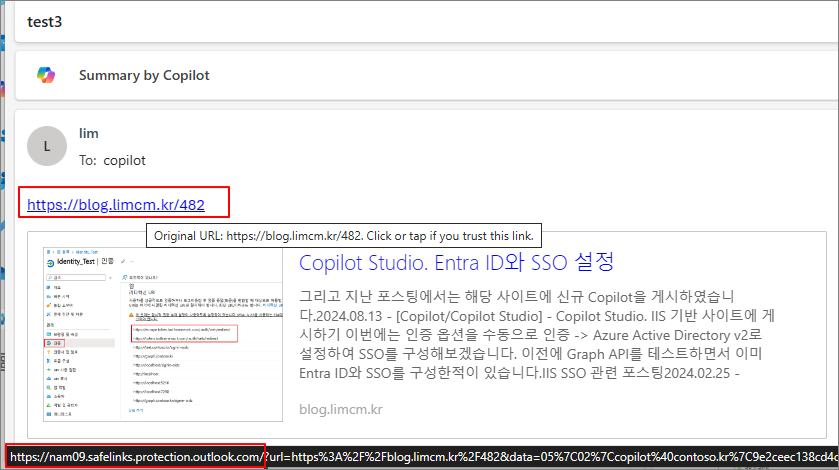Click the email subject test3
839x470 pixels.
pyautogui.click(x=44, y=22)
